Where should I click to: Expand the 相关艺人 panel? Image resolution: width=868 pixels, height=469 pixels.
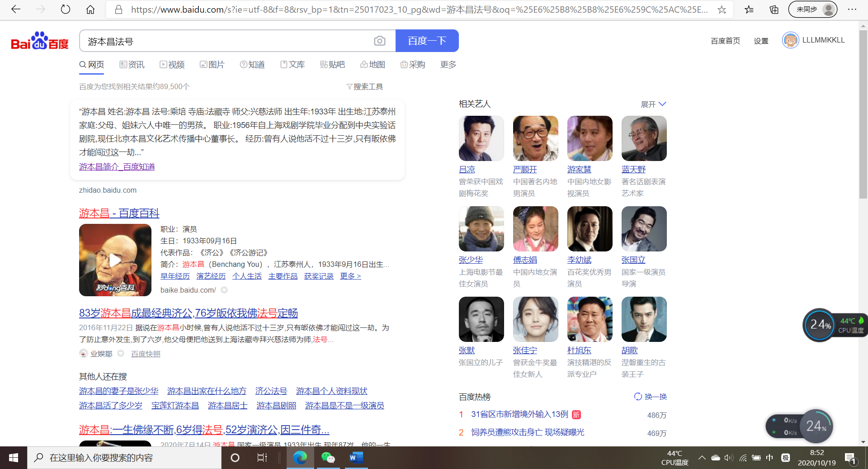(x=654, y=104)
